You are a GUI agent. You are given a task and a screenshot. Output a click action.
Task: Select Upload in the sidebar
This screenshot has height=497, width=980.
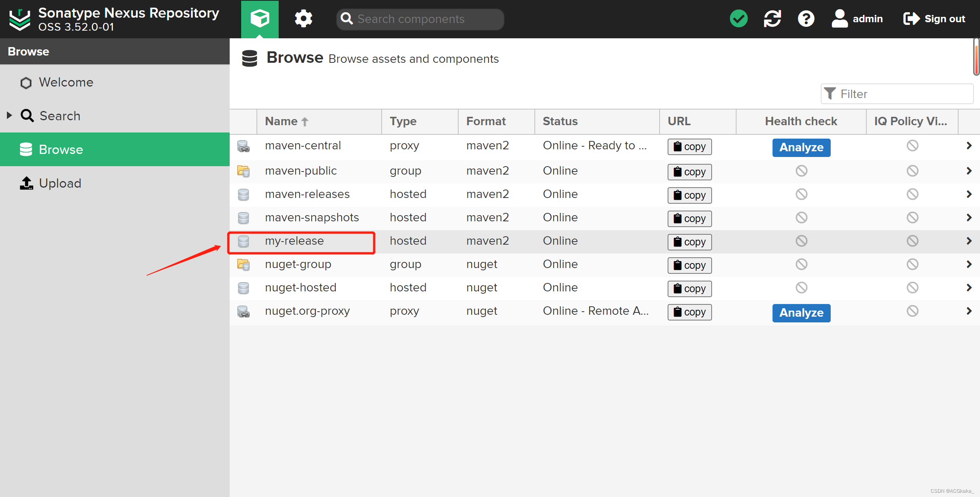point(60,183)
